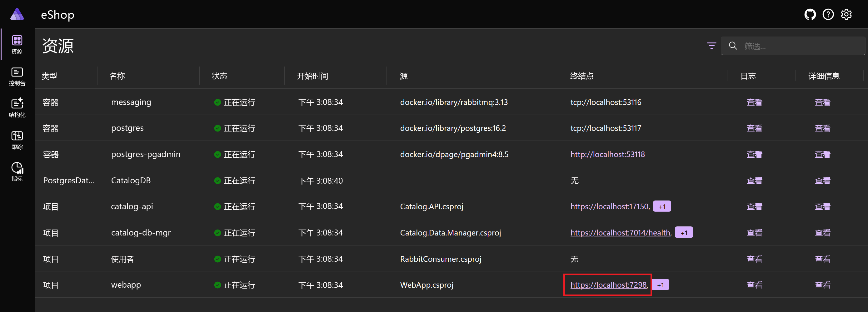This screenshot has width=868, height=312.
Task: Click the eShop application title
Action: point(57,15)
